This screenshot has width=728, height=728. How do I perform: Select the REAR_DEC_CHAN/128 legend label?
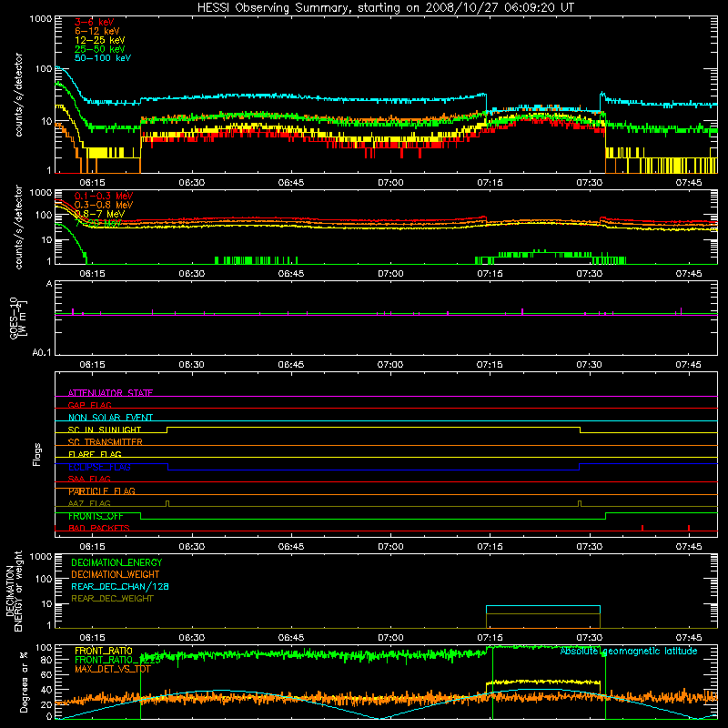[x=120, y=587]
